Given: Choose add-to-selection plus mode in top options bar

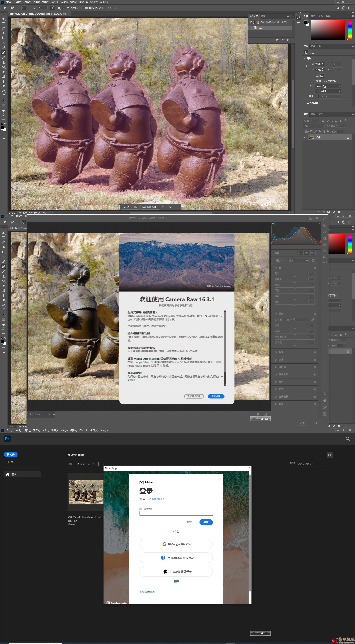Looking at the screenshot, I should (x=24, y=8).
